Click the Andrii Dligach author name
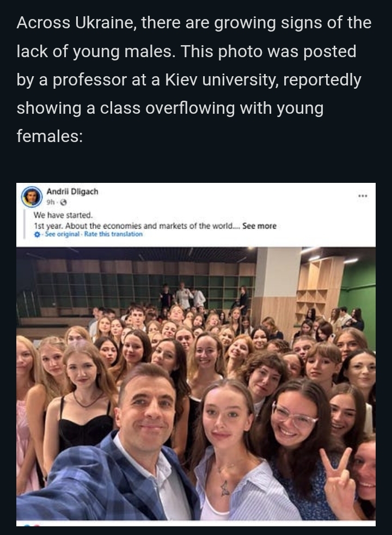392x535 pixels. click(72, 192)
